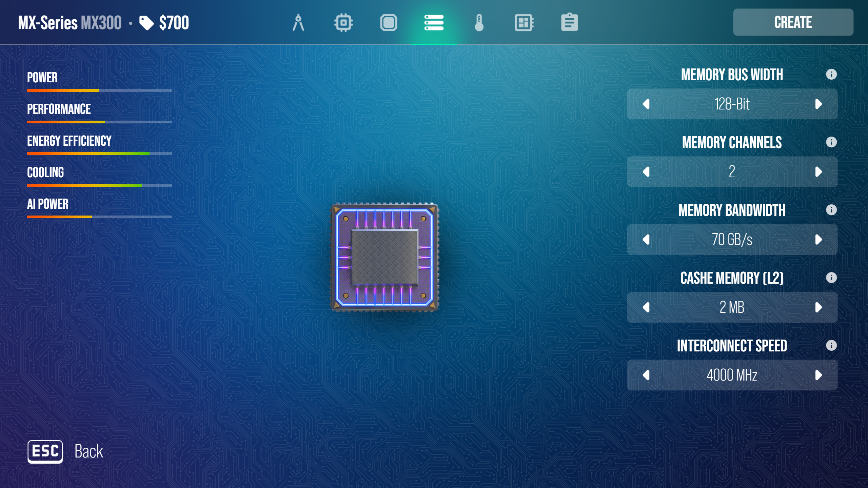Show info for Memory Bandwidth
The height and width of the screenshot is (488, 868).
coord(831,210)
